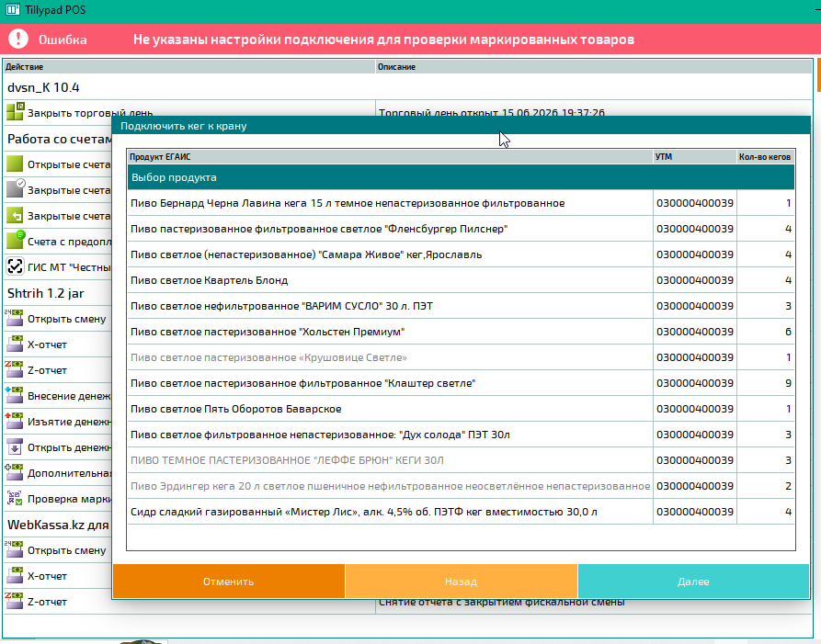Select the Хольстен Премиум beer row

(461, 331)
